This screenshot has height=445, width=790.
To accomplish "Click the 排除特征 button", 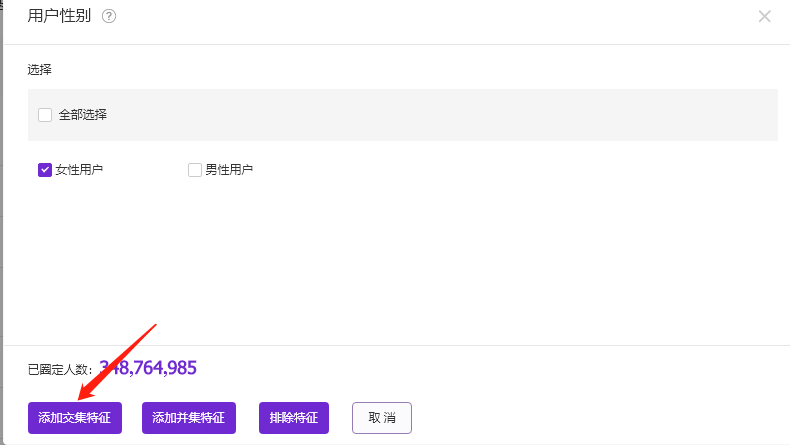I will coord(294,418).
